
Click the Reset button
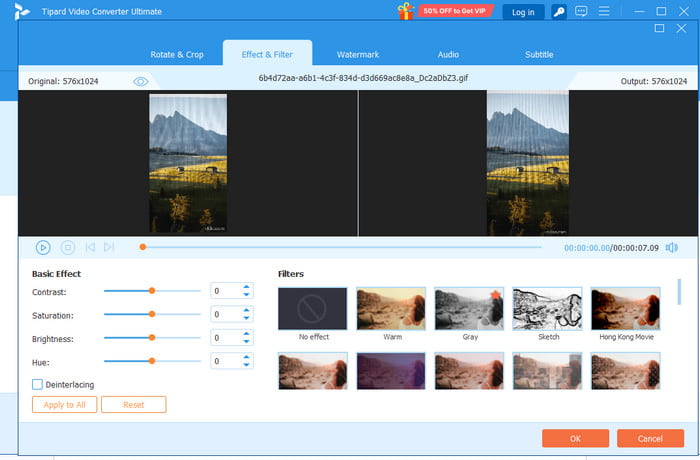tap(133, 405)
